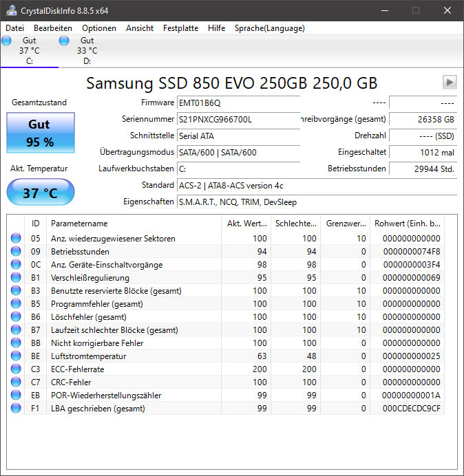464x476 pixels.
Task: Minimize the CrystalDiskInfo window
Action: (385, 10)
